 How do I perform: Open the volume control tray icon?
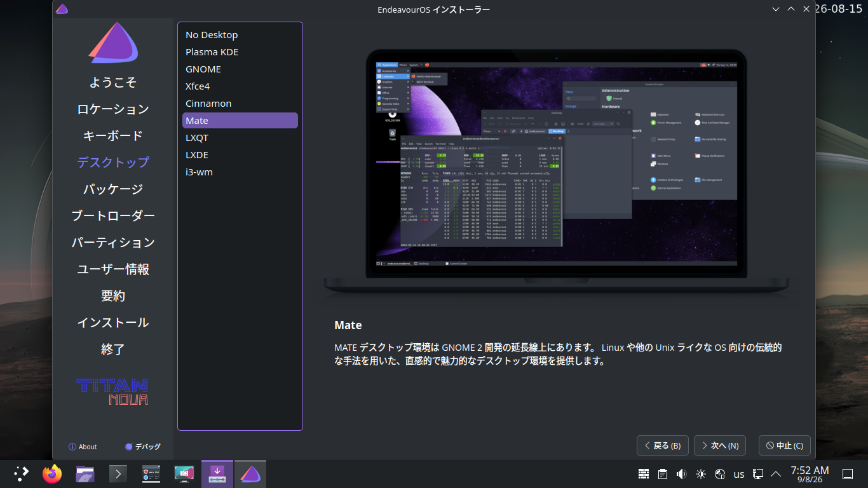[x=682, y=474]
